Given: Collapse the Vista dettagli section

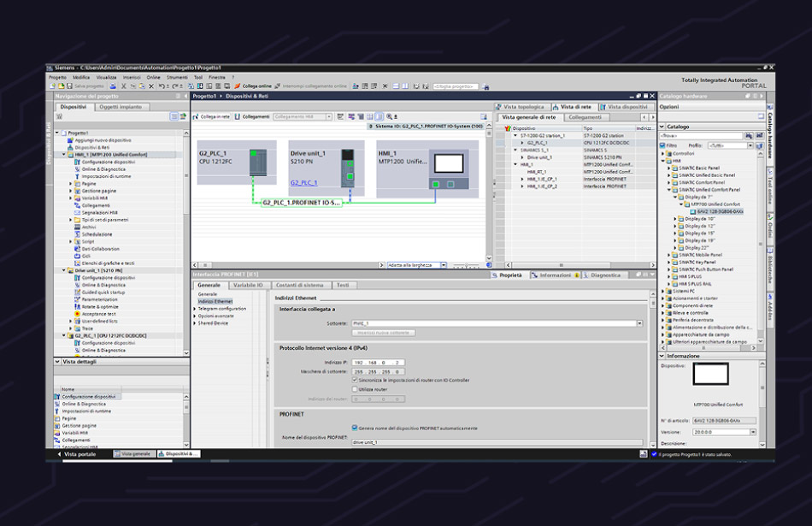Looking at the screenshot, I should (57, 361).
